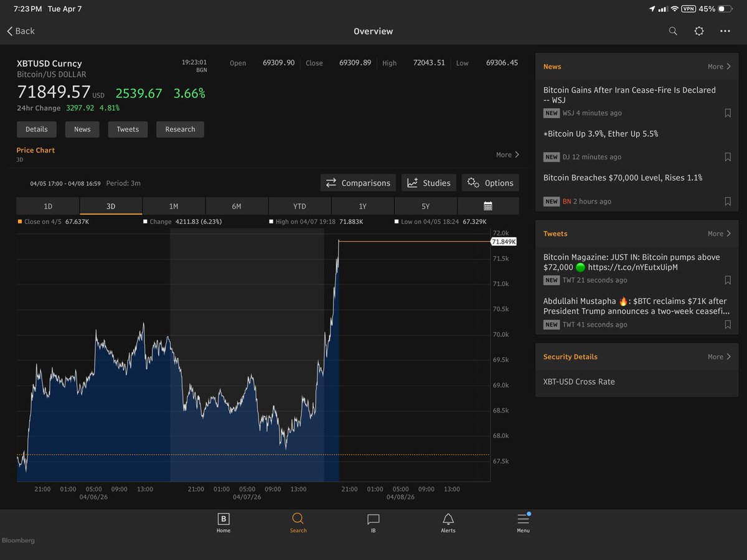Image resolution: width=747 pixels, height=560 pixels.
Task: Tap the Wi-Fi icon in status bar
Action: point(674,9)
